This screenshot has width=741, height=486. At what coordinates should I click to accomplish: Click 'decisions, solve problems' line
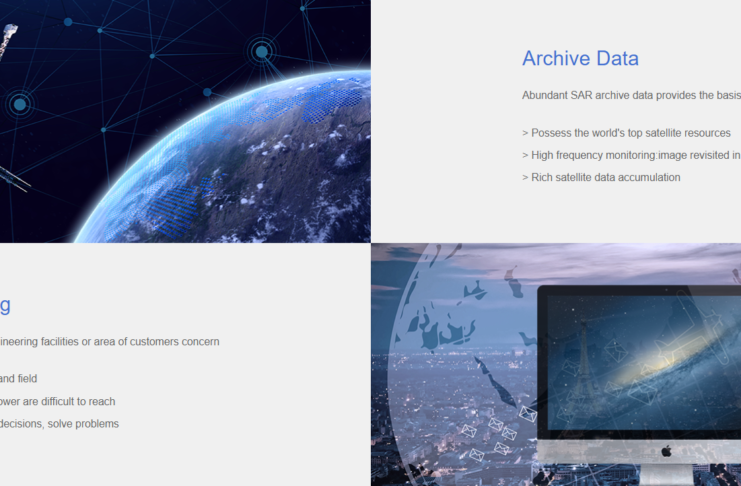pos(60,424)
